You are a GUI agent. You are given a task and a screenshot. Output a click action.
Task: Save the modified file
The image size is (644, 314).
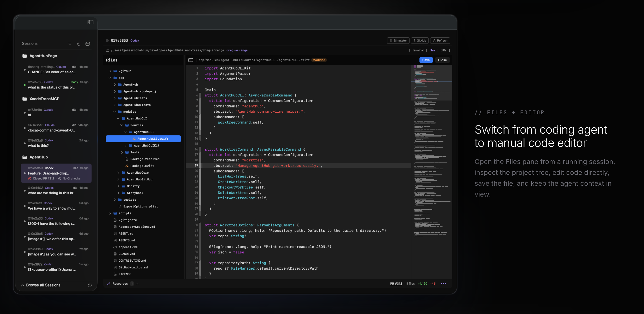426,60
